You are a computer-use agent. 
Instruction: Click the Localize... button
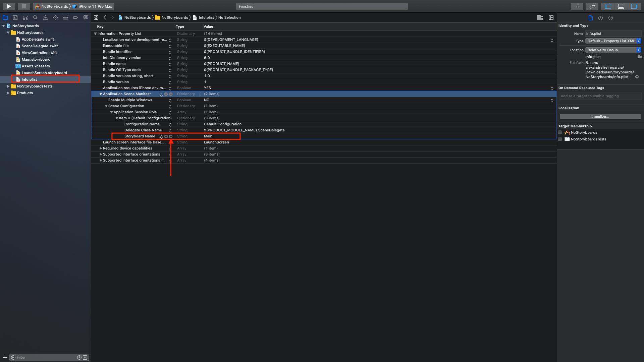click(600, 116)
